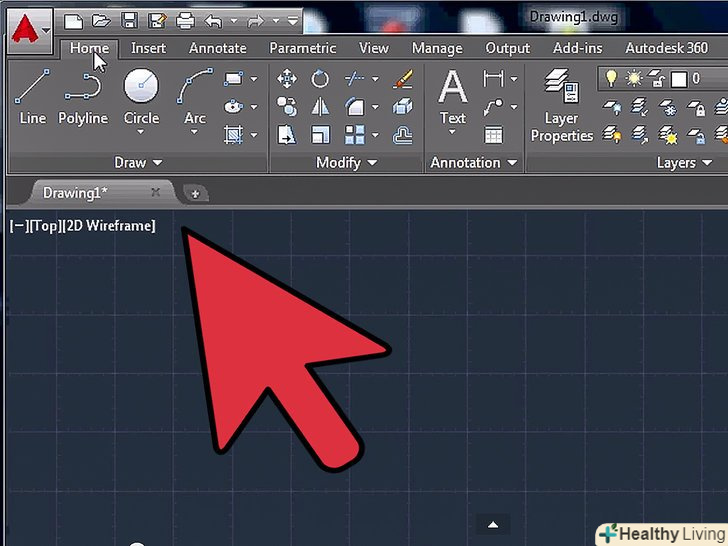This screenshot has width=728, height=546.
Task: Select the Move tool
Action: (287, 79)
